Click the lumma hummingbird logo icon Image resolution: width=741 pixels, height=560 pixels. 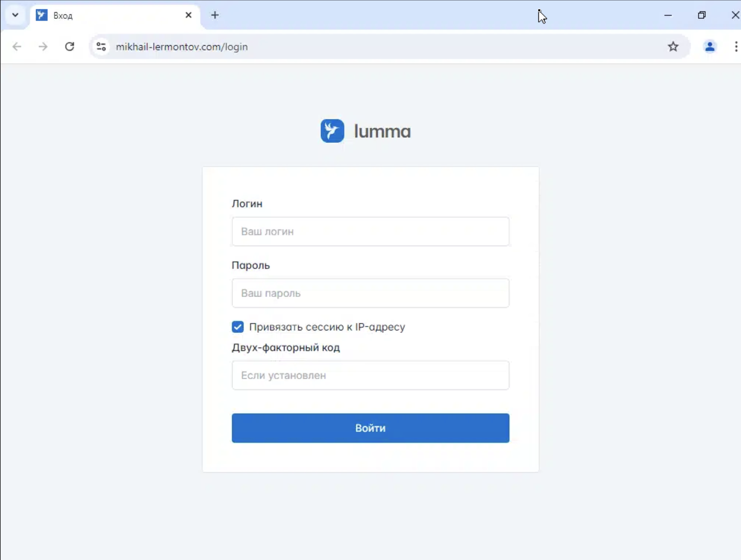click(x=332, y=131)
